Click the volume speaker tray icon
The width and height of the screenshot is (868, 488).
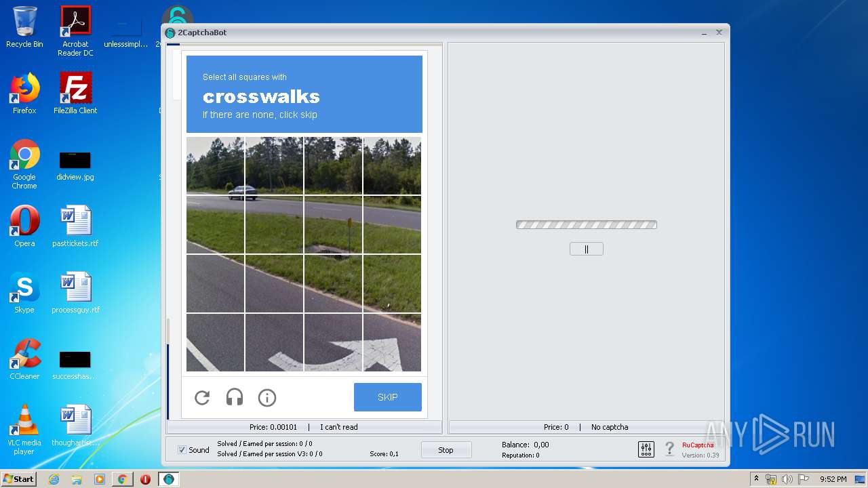[787, 479]
